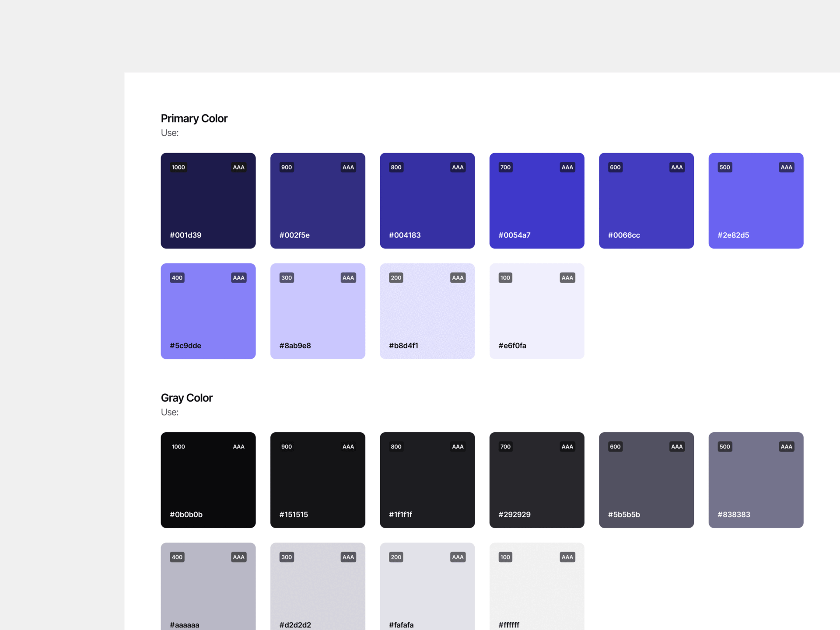Click the AAA badge on the 700 primary tile
Screen dimensions: 840x630
pos(567,167)
